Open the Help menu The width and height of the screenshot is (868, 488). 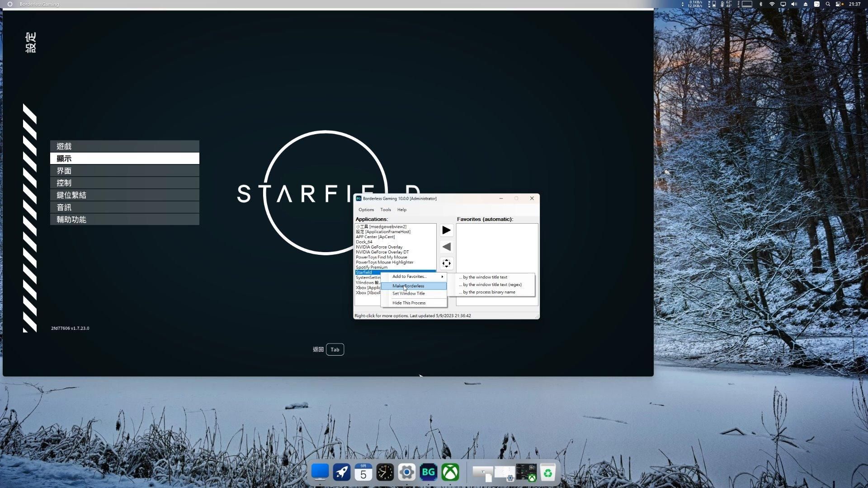tap(401, 210)
